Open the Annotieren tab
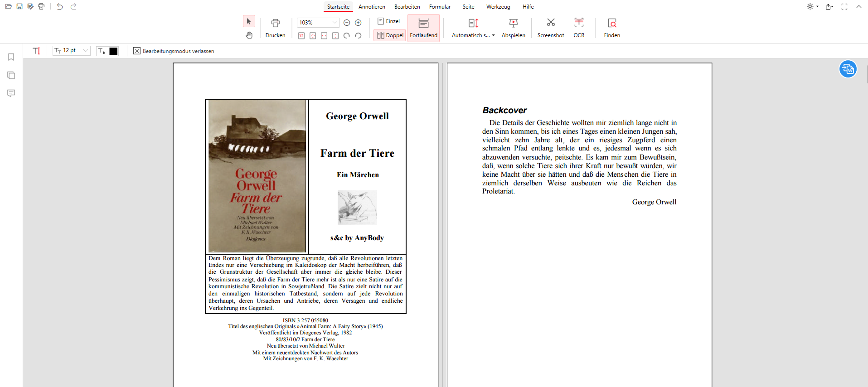 pyautogui.click(x=372, y=7)
